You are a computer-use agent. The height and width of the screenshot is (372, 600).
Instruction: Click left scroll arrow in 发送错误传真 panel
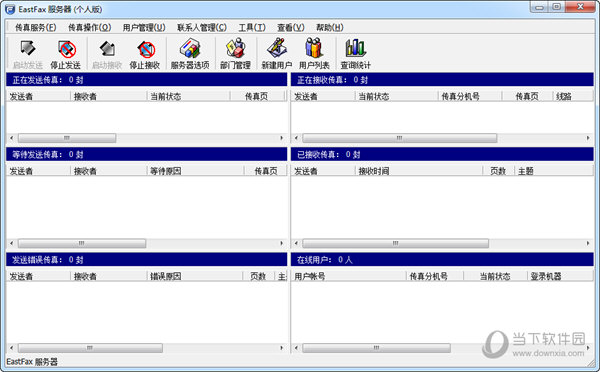tap(11, 348)
